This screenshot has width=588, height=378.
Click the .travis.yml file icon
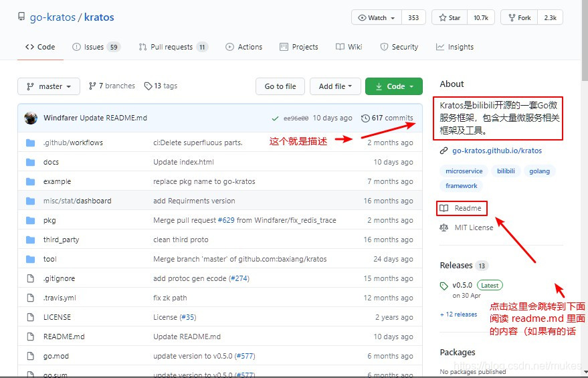point(30,298)
